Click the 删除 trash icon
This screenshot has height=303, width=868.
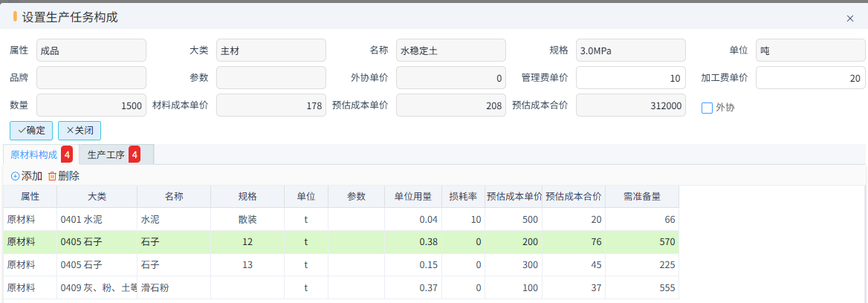[52, 176]
